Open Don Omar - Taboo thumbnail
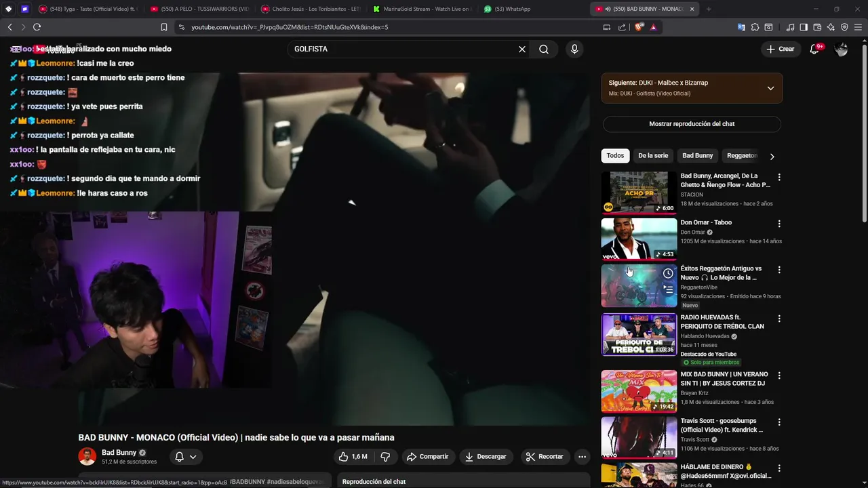The height and width of the screenshot is (488, 868). click(x=639, y=239)
